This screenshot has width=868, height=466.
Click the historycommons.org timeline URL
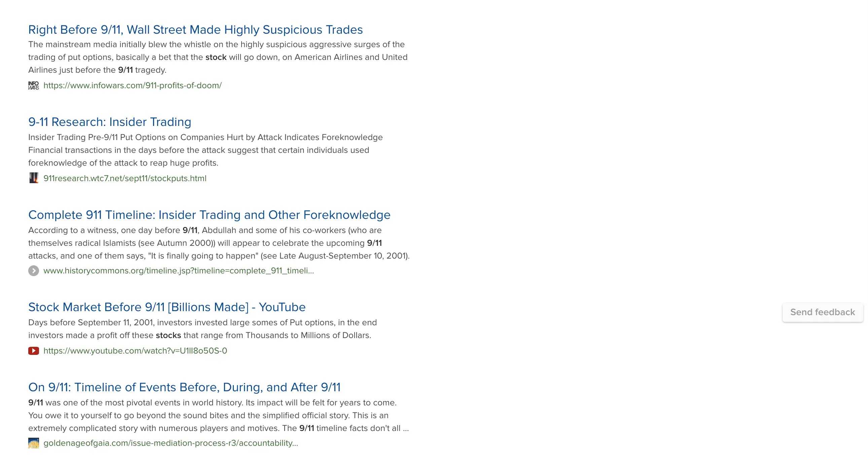click(179, 271)
